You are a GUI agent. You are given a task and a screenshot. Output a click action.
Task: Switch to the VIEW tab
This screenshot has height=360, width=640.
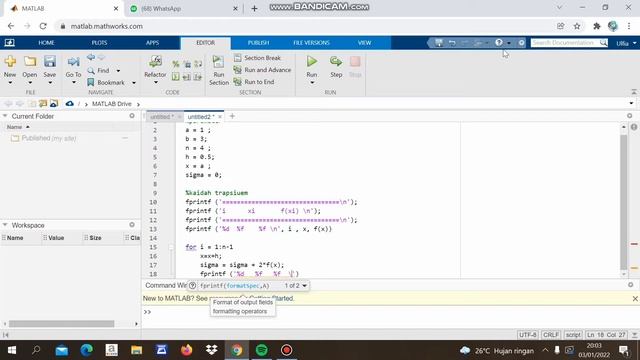point(364,42)
